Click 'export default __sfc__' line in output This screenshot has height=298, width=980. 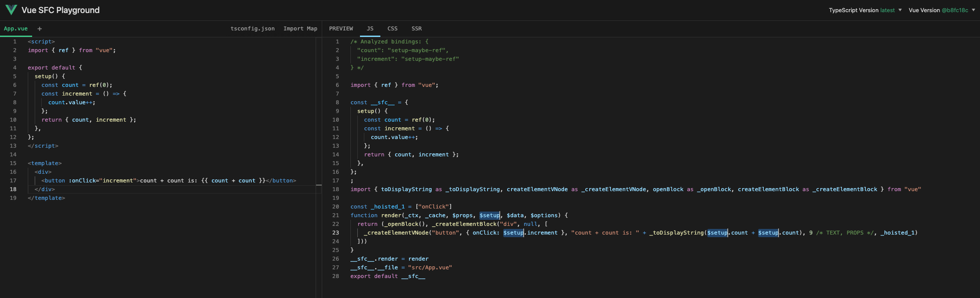[388, 276]
